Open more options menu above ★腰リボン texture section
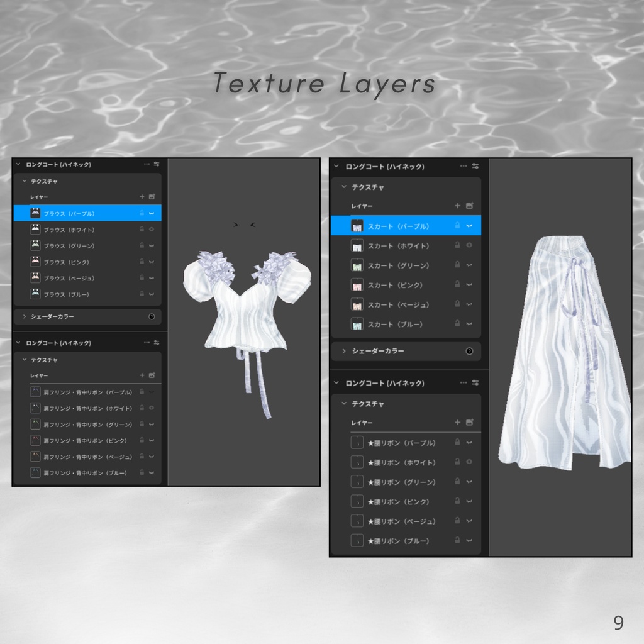Screen dimensions: 644x644 (464, 383)
